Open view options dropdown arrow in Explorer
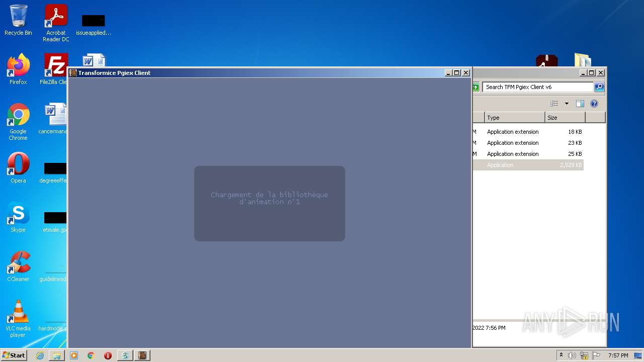 (x=567, y=104)
